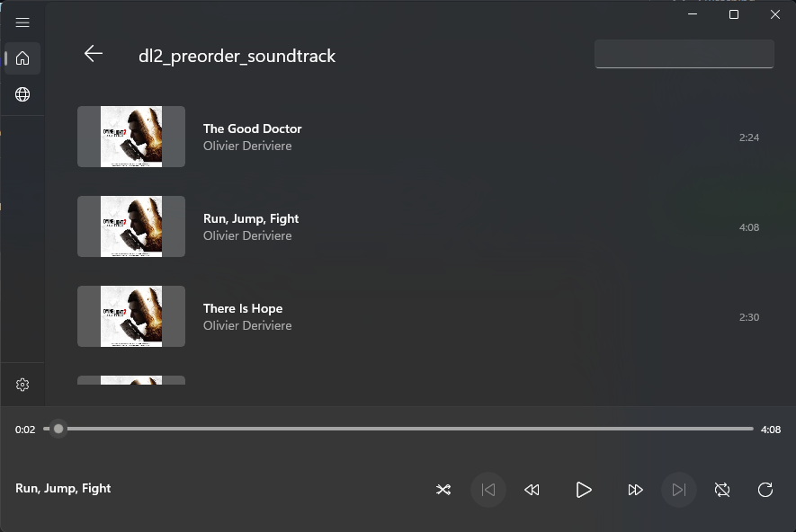Select Run, Jump, Fight in track list
Viewport: 796px width, 532px height.
[418, 226]
